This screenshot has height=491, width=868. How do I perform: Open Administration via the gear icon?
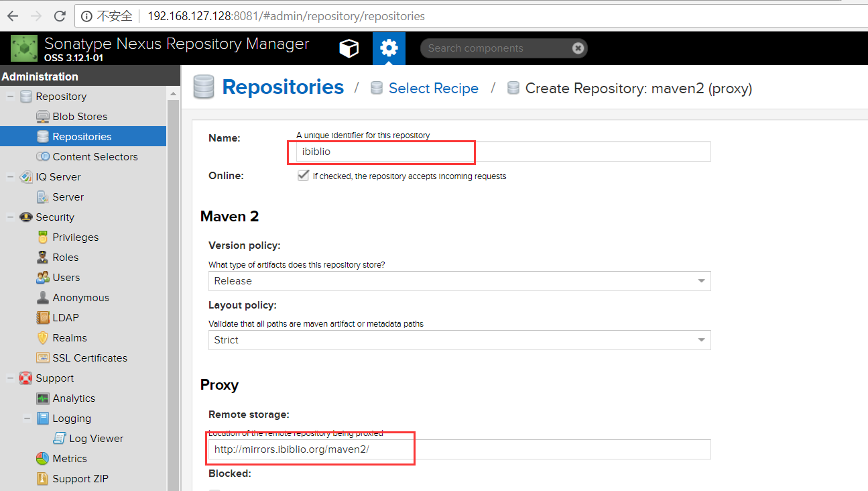pos(389,48)
